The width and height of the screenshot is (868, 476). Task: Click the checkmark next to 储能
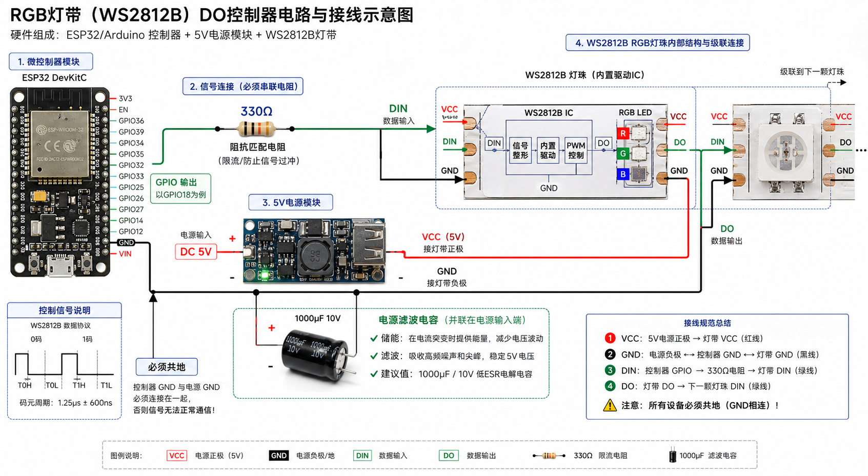374,338
